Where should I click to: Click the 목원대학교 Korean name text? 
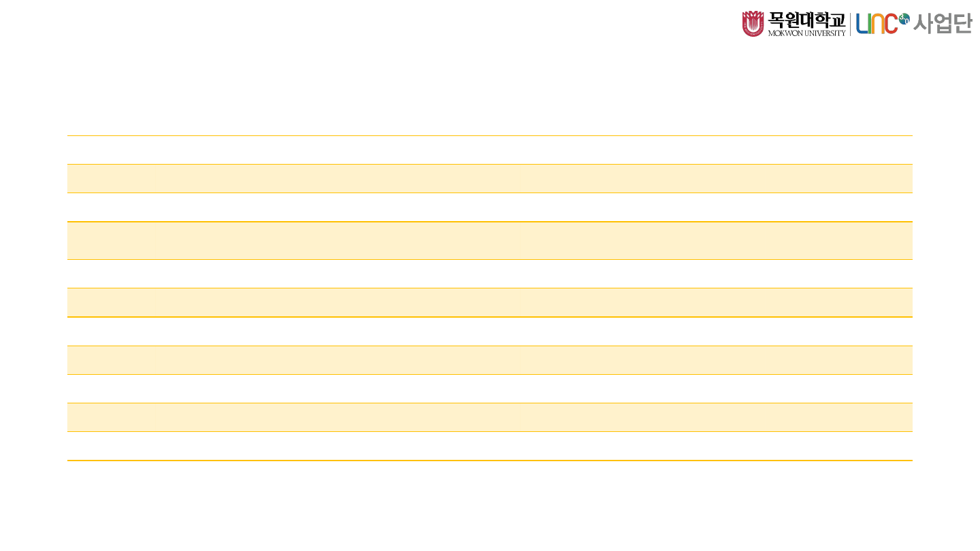[x=806, y=20]
